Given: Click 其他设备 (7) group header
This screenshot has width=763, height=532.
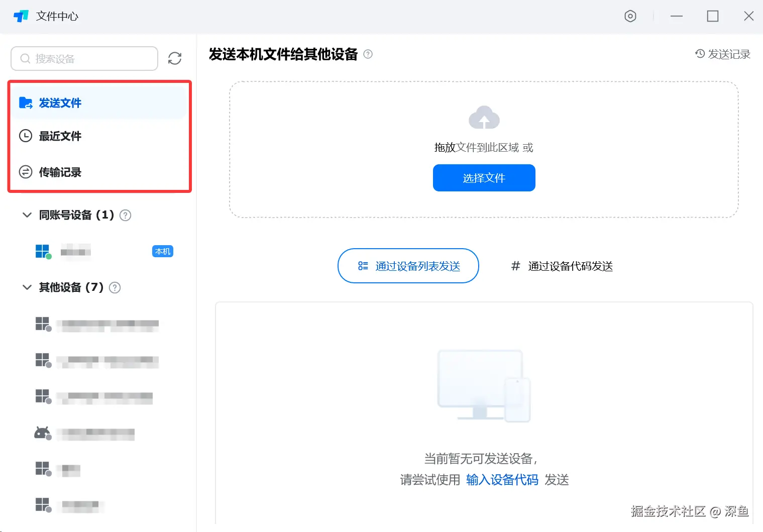Looking at the screenshot, I should click(x=71, y=287).
